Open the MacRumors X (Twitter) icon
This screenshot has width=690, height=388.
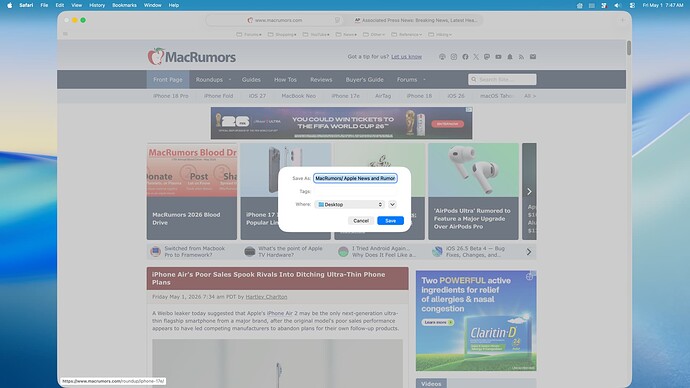476,57
